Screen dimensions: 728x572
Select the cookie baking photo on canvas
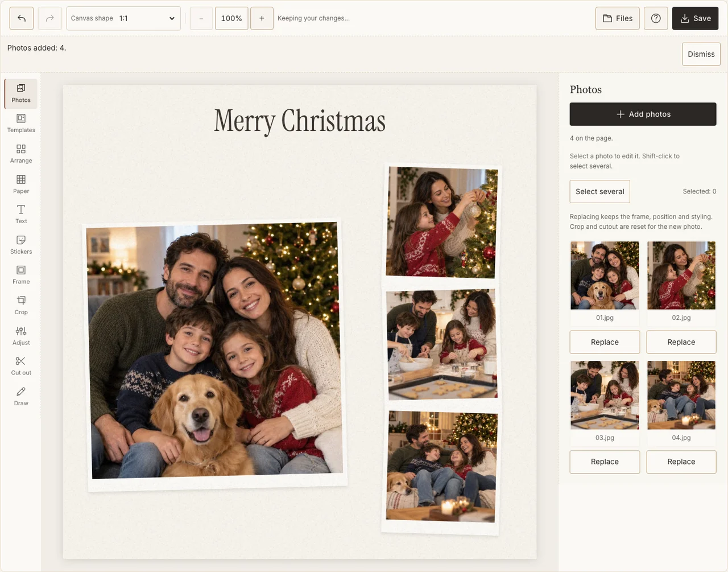[442, 344]
